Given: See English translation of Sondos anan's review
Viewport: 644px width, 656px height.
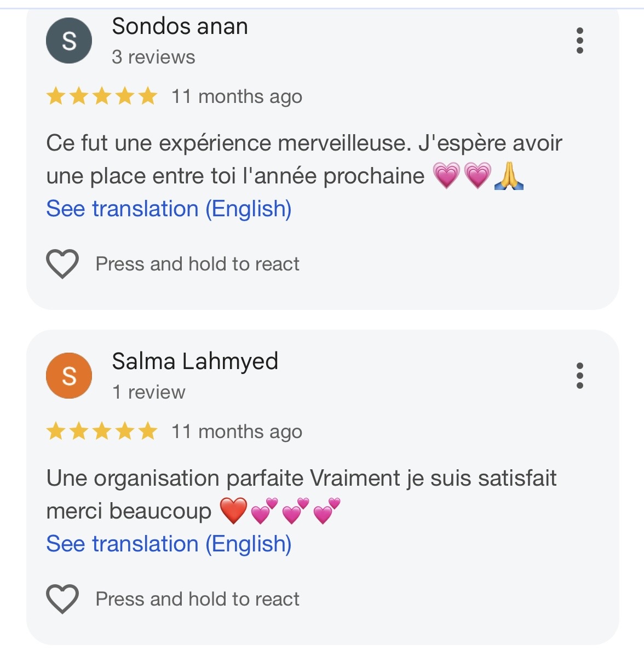Looking at the screenshot, I should [x=169, y=209].
